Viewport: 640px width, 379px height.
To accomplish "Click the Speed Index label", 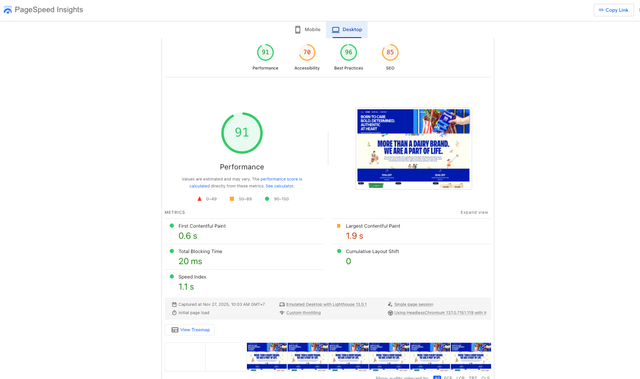I will [192, 277].
